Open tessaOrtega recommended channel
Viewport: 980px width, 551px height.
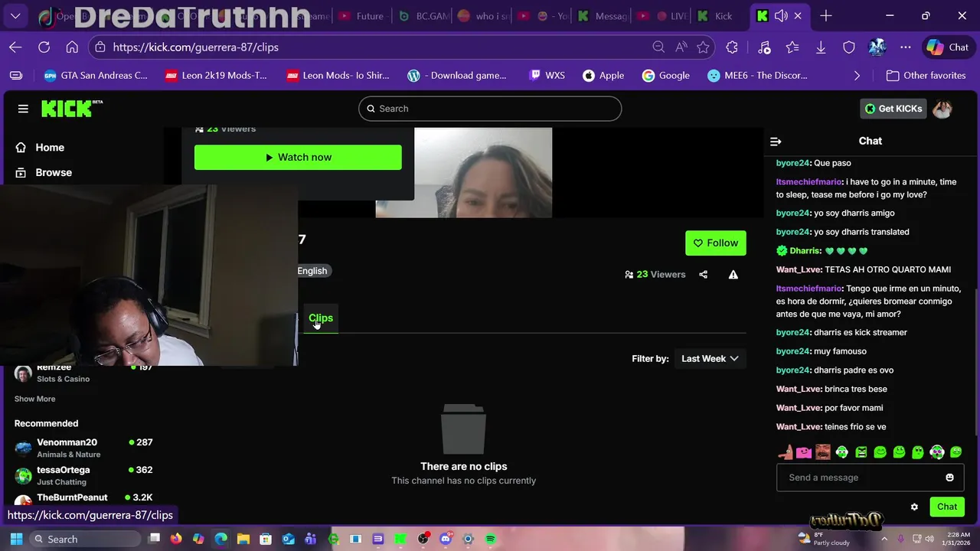pyautogui.click(x=83, y=475)
